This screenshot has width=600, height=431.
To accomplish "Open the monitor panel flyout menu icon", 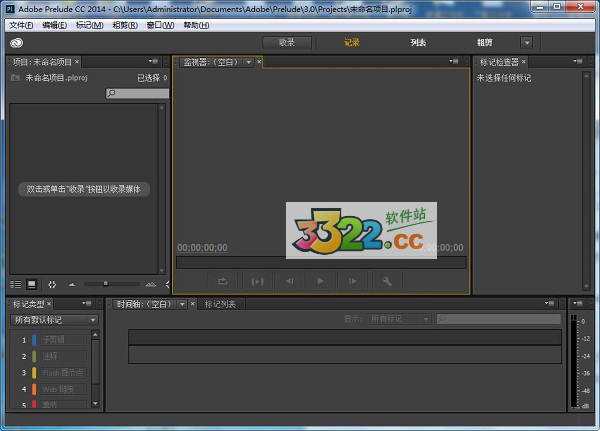I will tap(453, 61).
